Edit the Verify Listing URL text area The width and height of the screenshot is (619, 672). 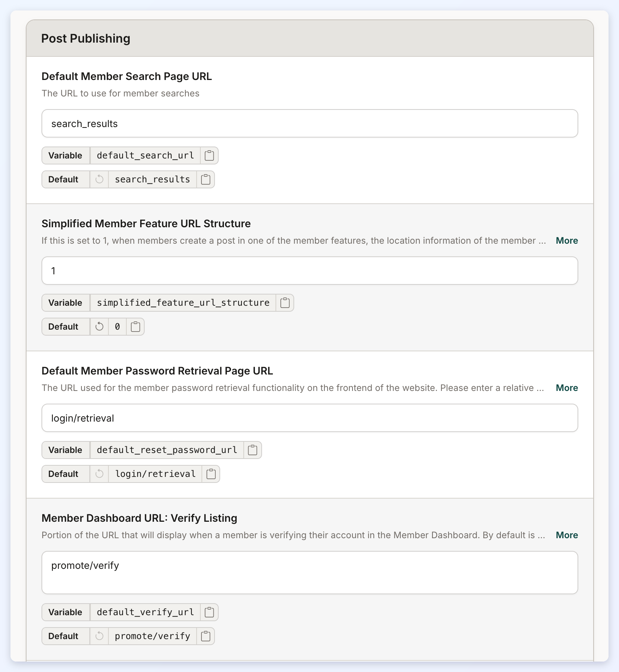(x=310, y=573)
